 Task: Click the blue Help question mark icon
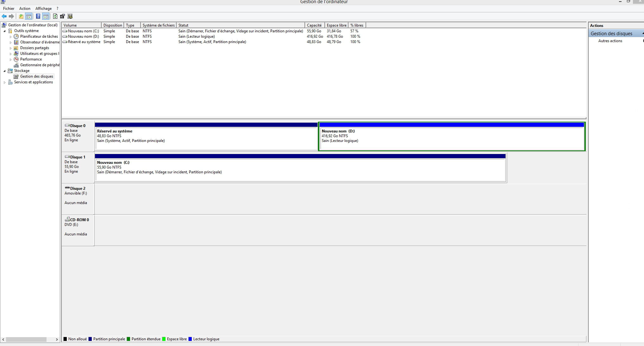38,16
